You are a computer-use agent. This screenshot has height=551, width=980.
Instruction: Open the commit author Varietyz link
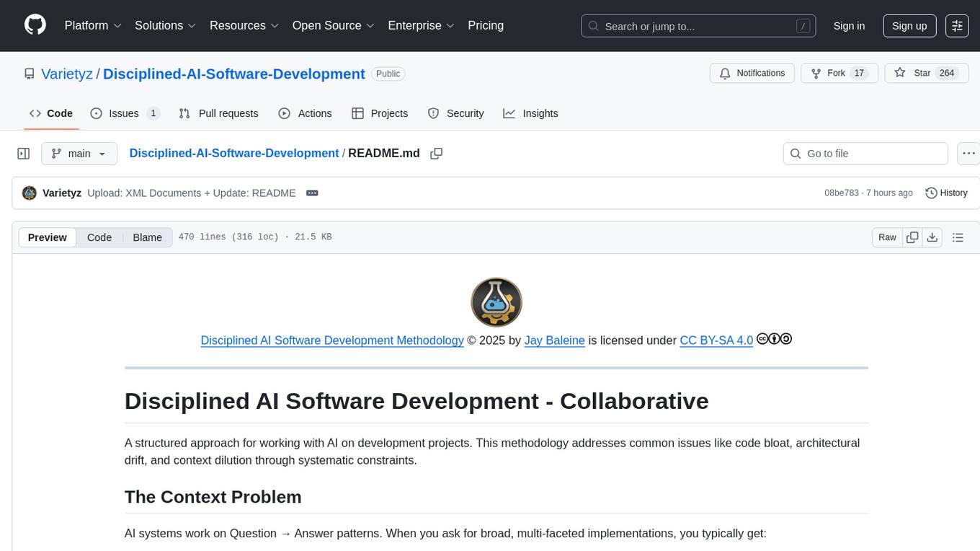point(62,193)
